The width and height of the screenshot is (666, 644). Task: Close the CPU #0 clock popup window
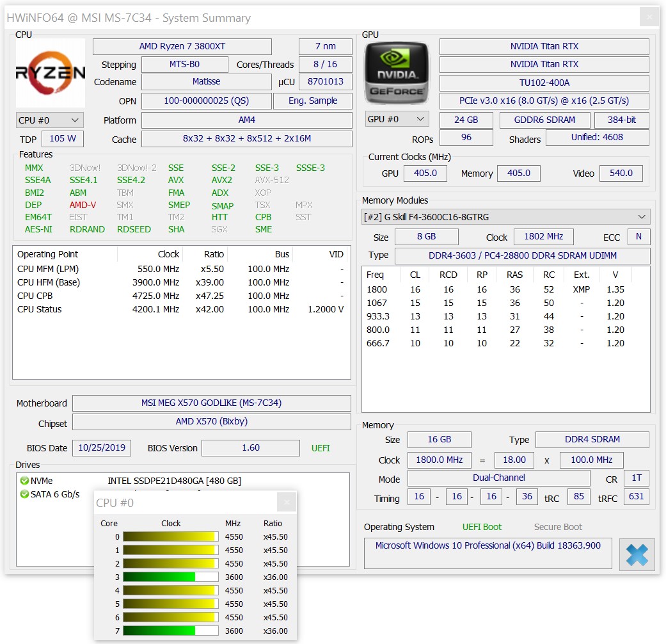[287, 503]
